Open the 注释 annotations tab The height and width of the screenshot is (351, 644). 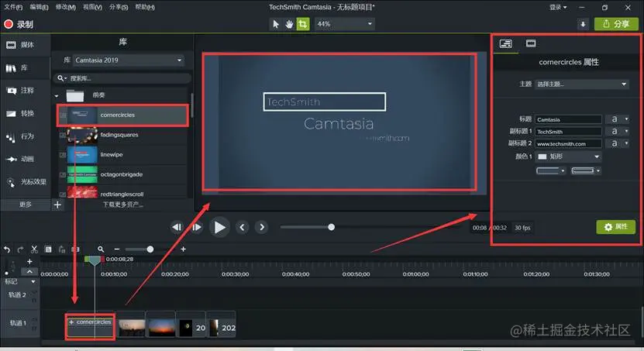26,91
